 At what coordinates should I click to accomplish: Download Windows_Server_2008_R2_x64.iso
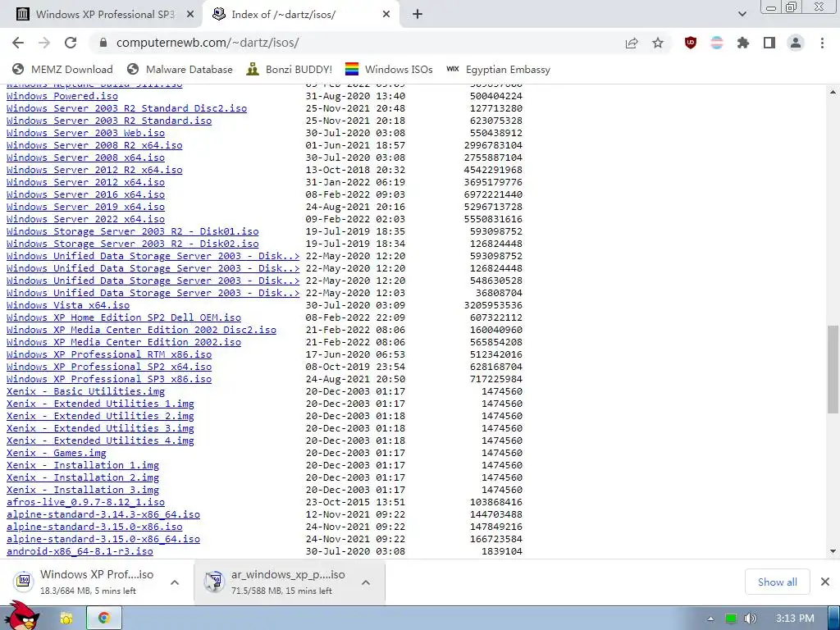point(94,145)
